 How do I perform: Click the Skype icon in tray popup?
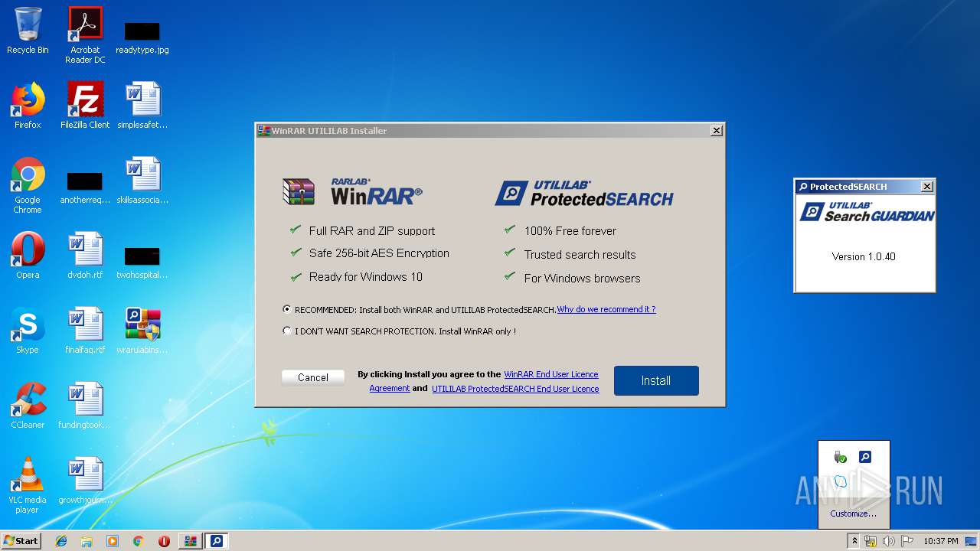841,481
